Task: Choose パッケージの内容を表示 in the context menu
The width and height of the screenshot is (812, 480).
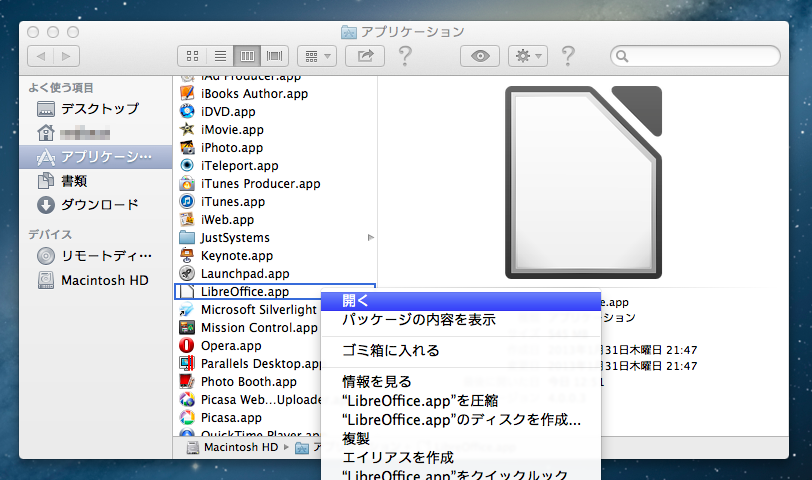Action: [x=461, y=319]
